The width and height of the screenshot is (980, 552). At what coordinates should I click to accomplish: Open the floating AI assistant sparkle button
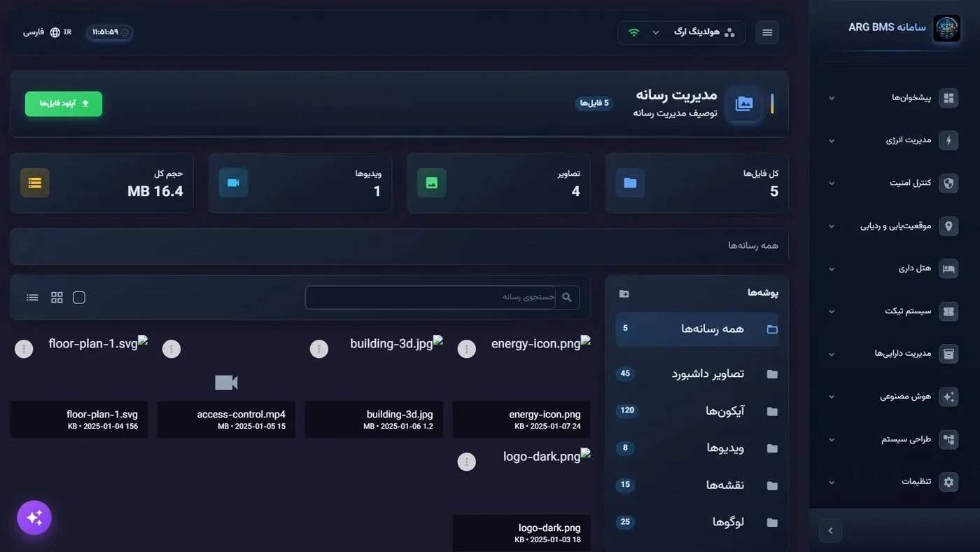(x=34, y=518)
